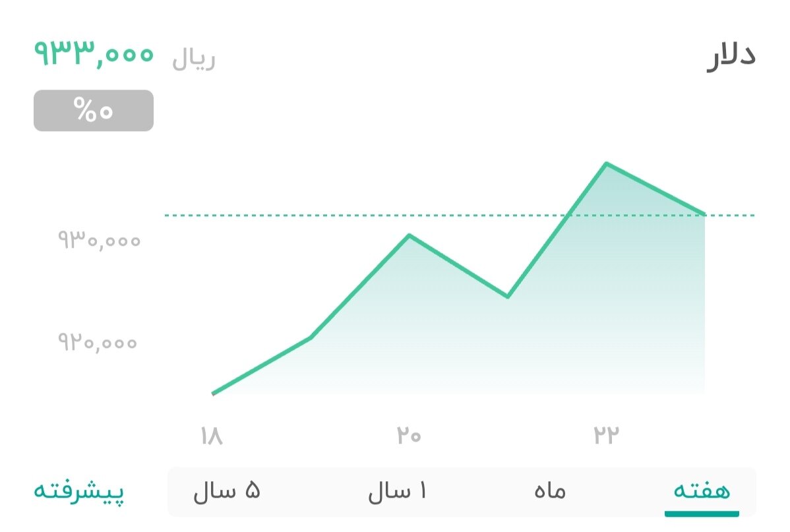Select the local peak above the ۲۰ label
The width and height of the screenshot is (790, 532).
(410, 234)
